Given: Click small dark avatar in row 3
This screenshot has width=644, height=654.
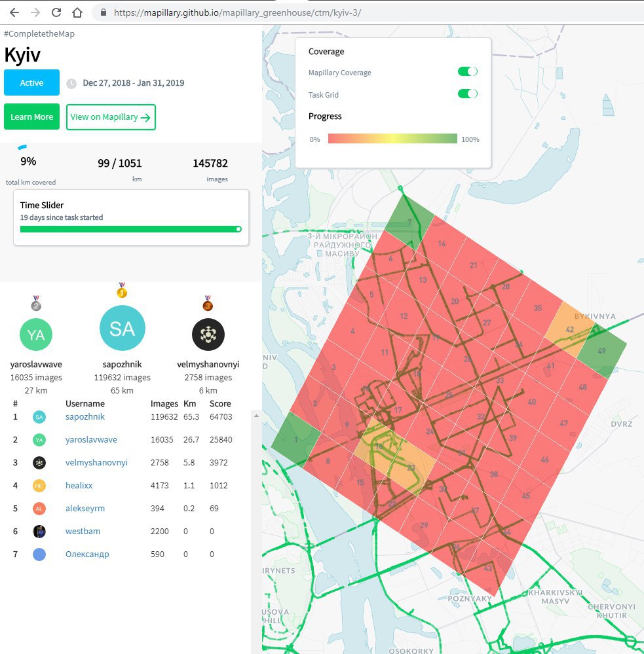Looking at the screenshot, I should tap(39, 463).
